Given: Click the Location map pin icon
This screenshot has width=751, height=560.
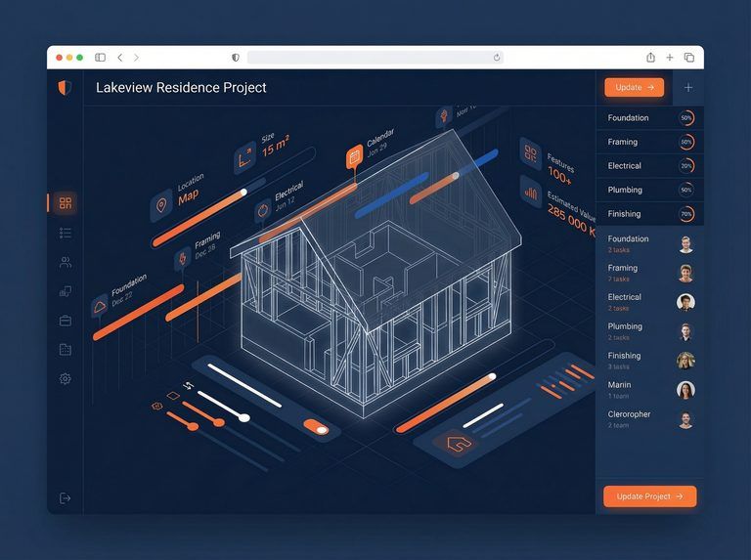Looking at the screenshot, I should click(x=160, y=205).
